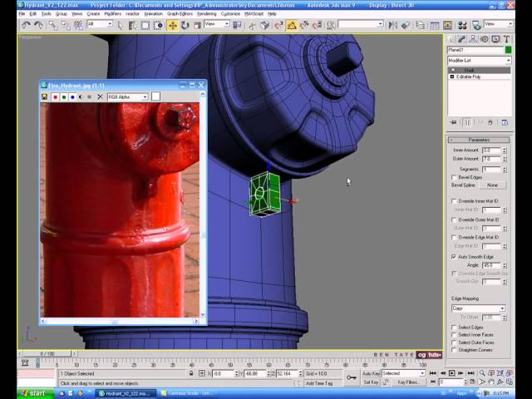Open the Modifiers menu
Screen dimensions: 532x399
(x=112, y=14)
